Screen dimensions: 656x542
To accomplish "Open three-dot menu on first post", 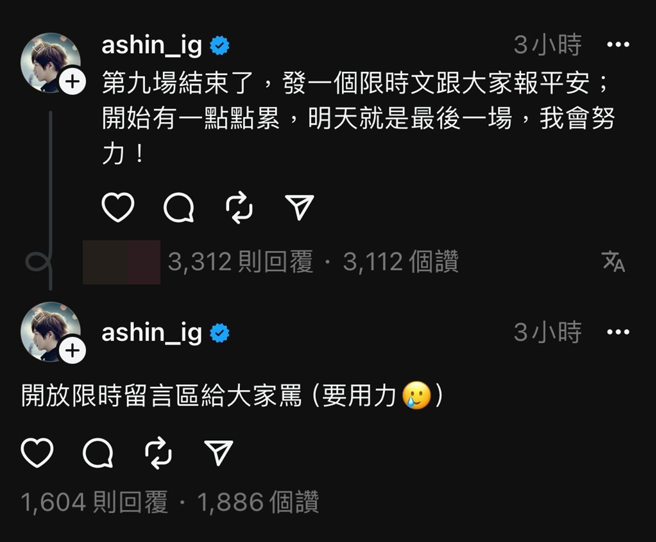I will click(618, 44).
